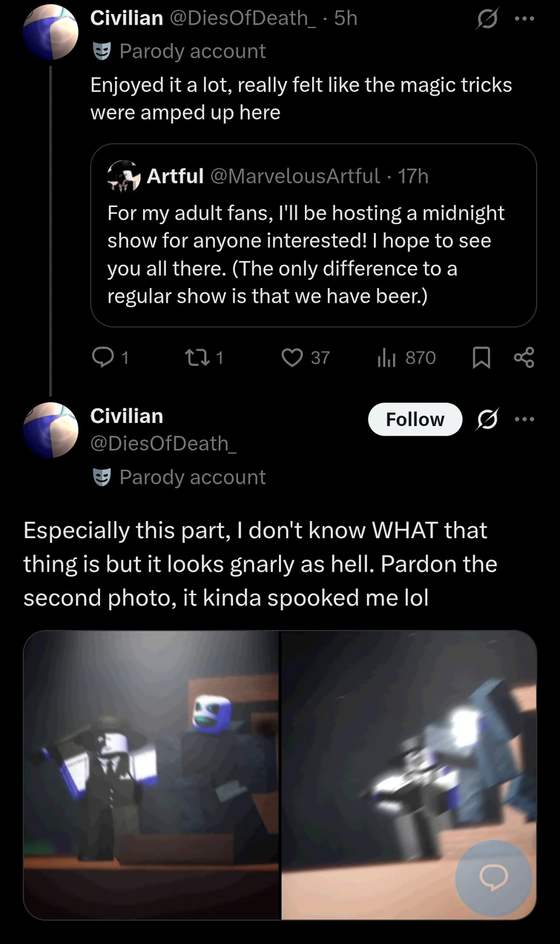Screen dimensions: 560x944
Task: Click the Artful avatar in quote
Action: 124,176
